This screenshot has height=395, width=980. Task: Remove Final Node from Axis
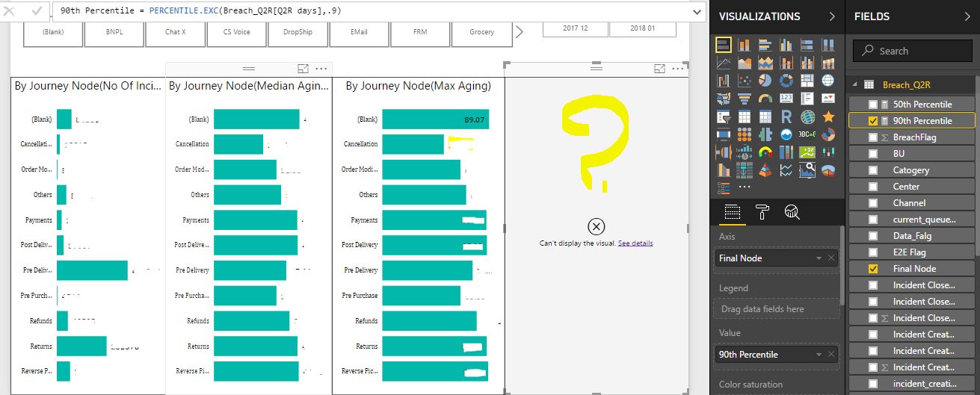(831, 258)
